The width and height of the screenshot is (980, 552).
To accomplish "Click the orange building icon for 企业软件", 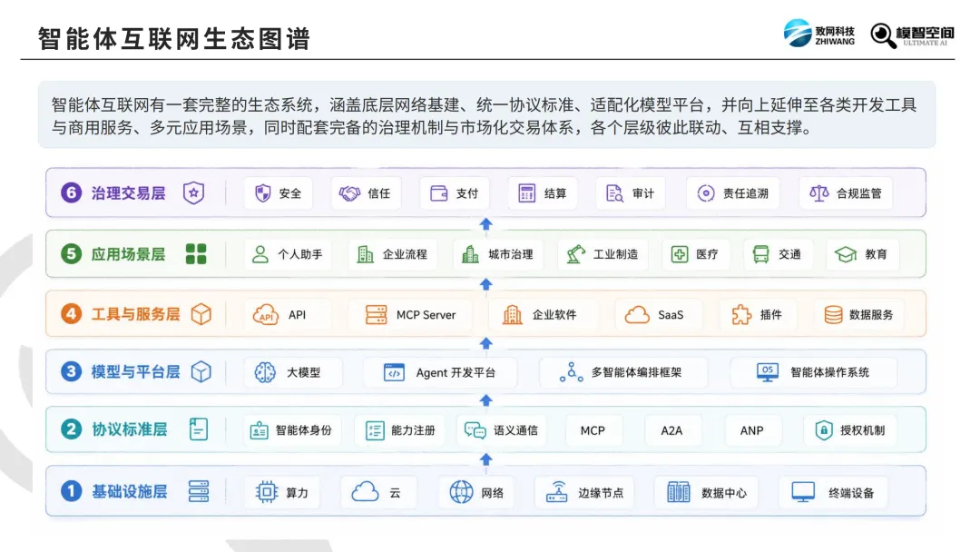I will click(513, 314).
